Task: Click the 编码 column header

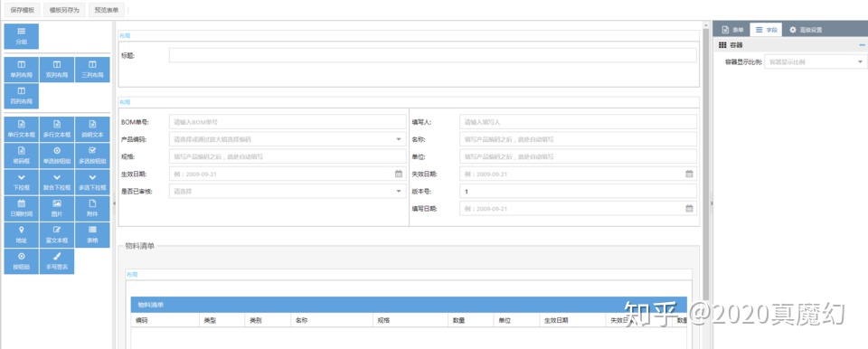Action: (165, 320)
